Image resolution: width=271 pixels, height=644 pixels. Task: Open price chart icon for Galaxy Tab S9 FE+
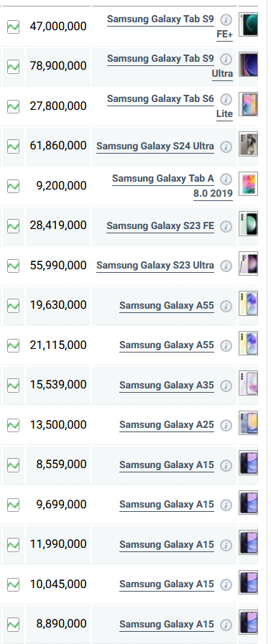(13, 27)
